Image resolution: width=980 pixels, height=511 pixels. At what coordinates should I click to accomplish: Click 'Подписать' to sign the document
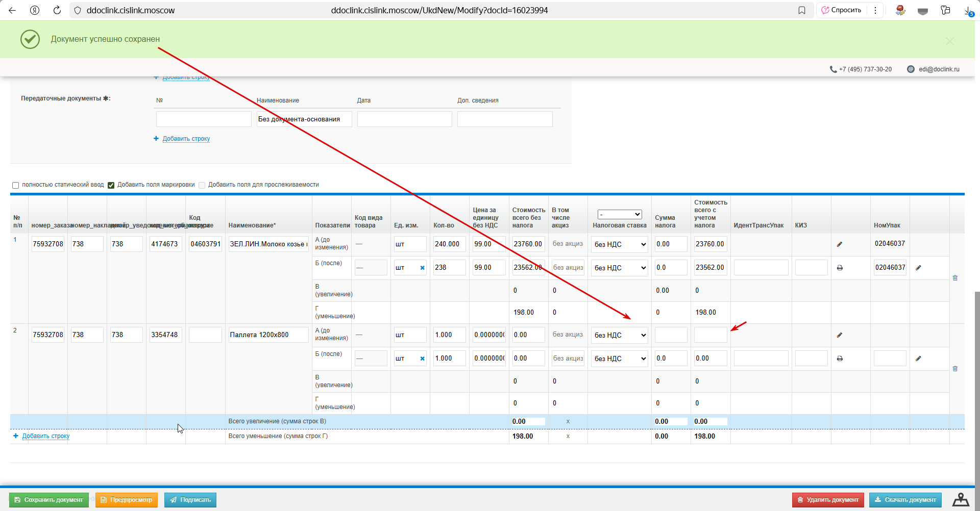[190, 500]
